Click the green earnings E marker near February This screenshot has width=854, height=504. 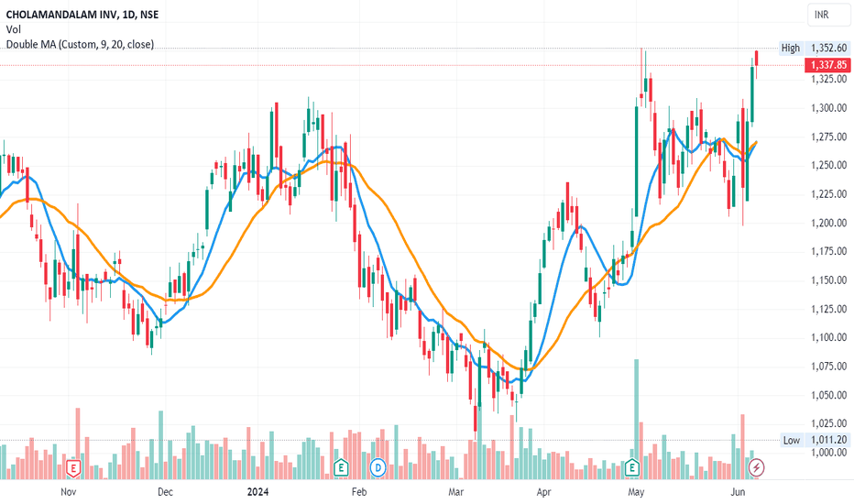tap(341, 467)
